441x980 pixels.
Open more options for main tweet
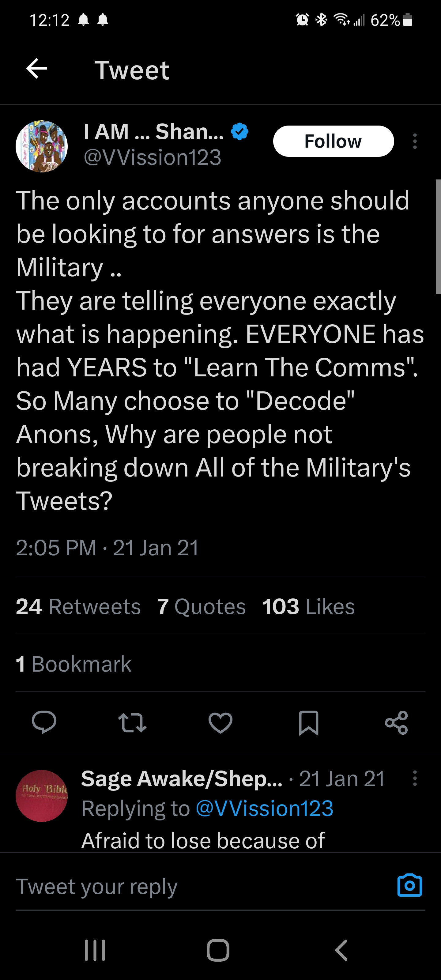click(x=415, y=141)
